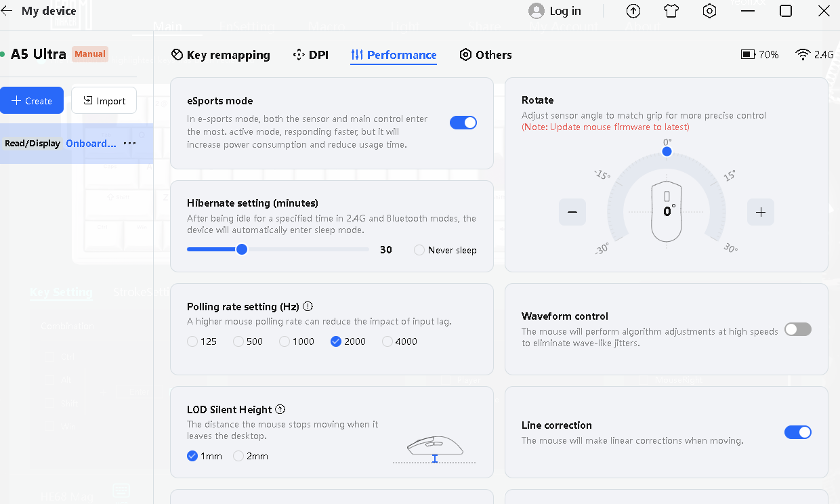
Task: Click the battery 70% indicator
Action: click(759, 55)
